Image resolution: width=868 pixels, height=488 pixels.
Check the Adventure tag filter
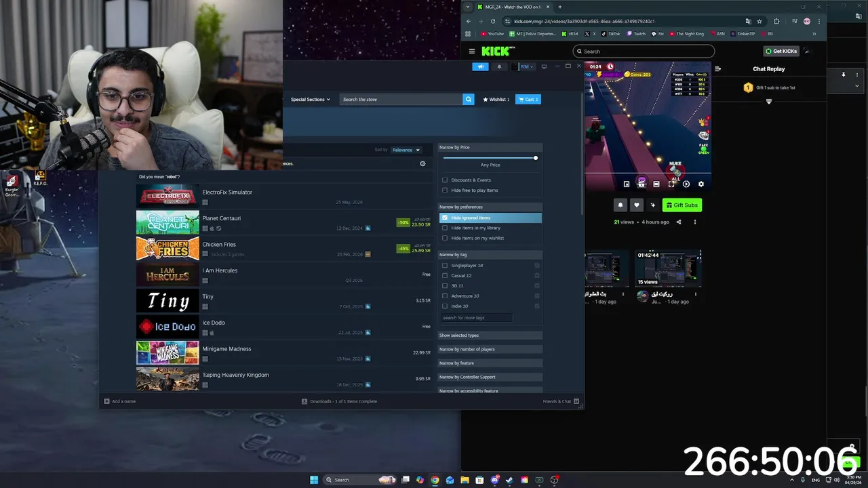(x=445, y=296)
